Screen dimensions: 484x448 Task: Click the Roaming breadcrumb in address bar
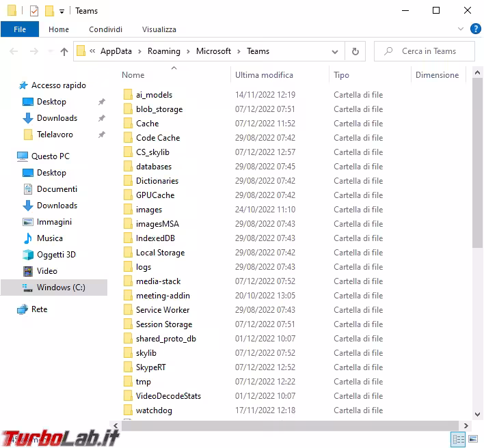tap(164, 51)
